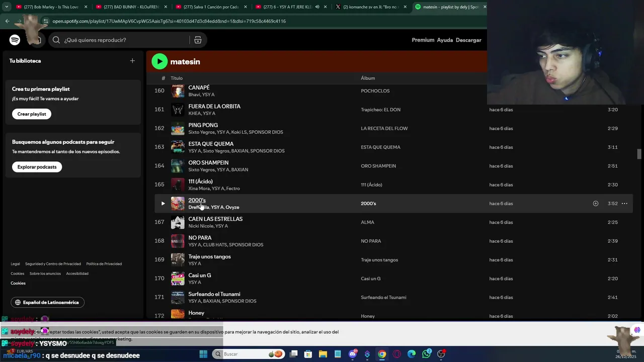This screenshot has height=362, width=644.
Task: Switch to the BAD BUNNY KLOuFRENS tab
Action: click(132, 7)
